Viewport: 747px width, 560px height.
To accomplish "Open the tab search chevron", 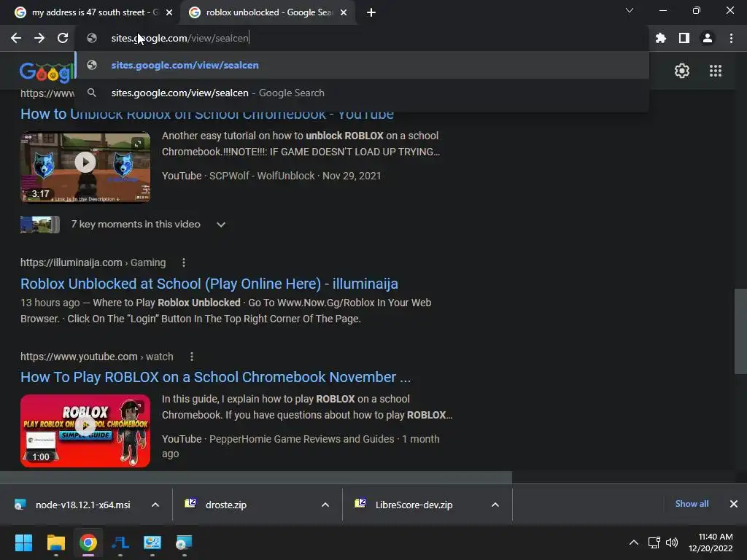I will 630,10.
